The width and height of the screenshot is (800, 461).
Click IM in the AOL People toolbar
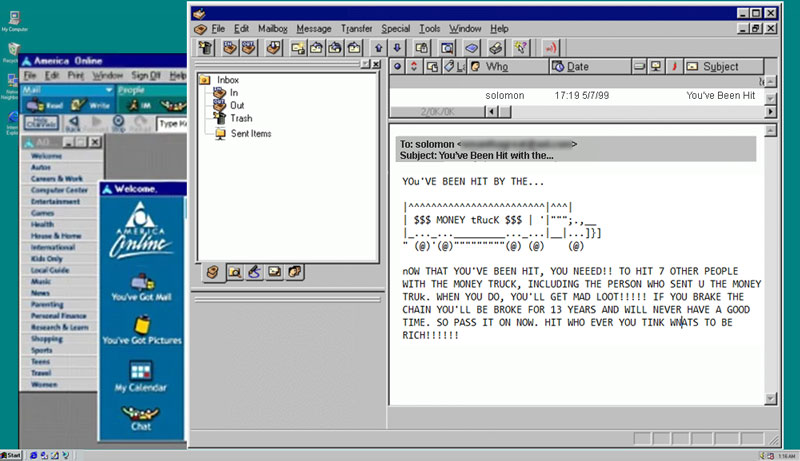pos(139,106)
